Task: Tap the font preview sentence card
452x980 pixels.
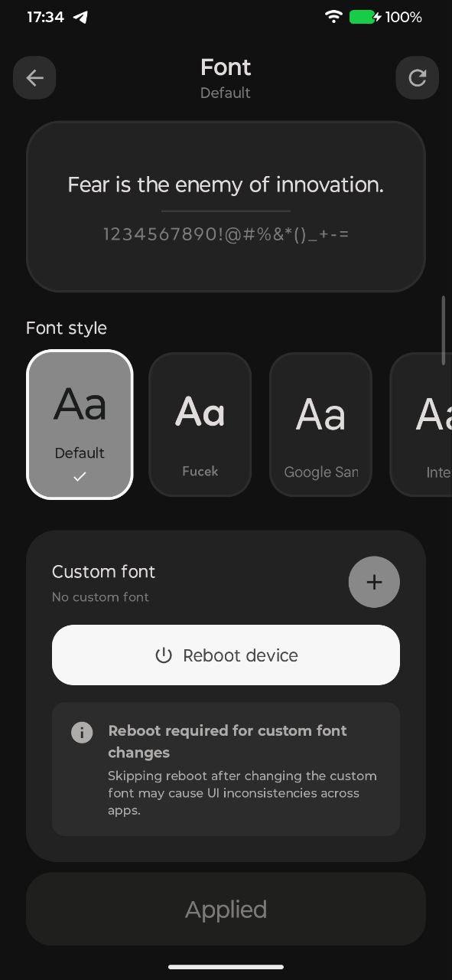Action: point(226,206)
